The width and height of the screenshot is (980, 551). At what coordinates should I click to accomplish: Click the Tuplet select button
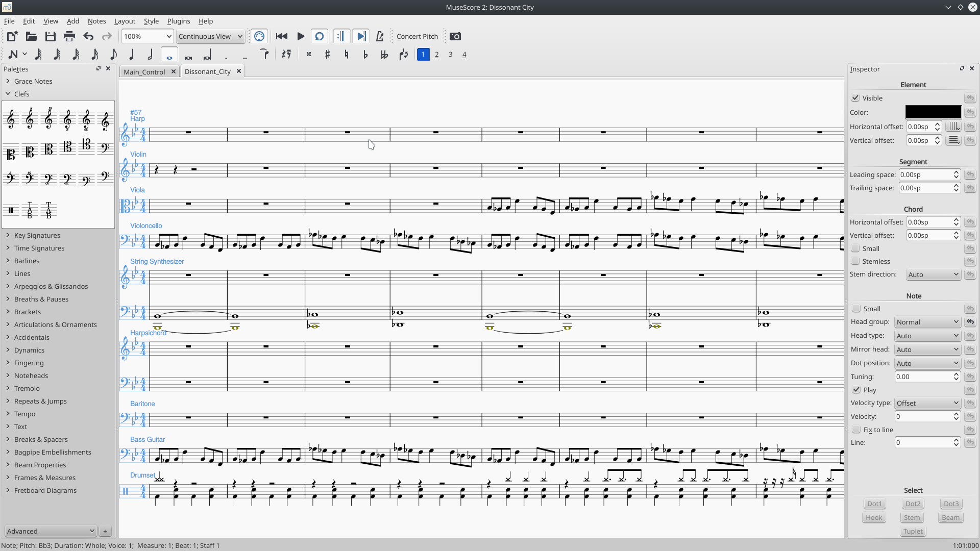[x=913, y=531]
